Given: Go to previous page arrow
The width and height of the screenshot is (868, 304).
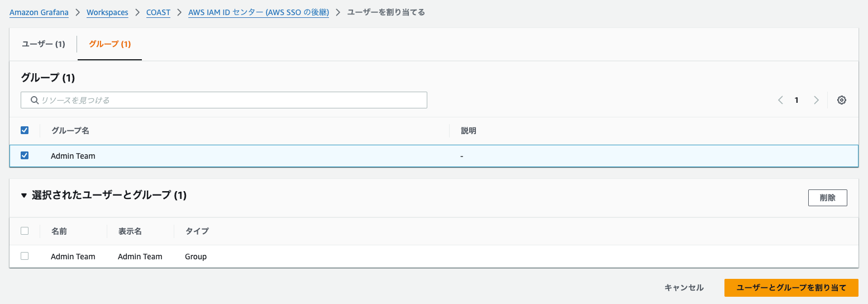Looking at the screenshot, I should pos(780,100).
